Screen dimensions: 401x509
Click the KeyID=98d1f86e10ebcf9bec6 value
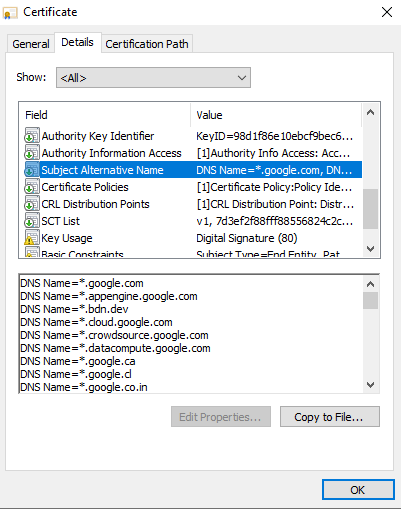point(275,136)
